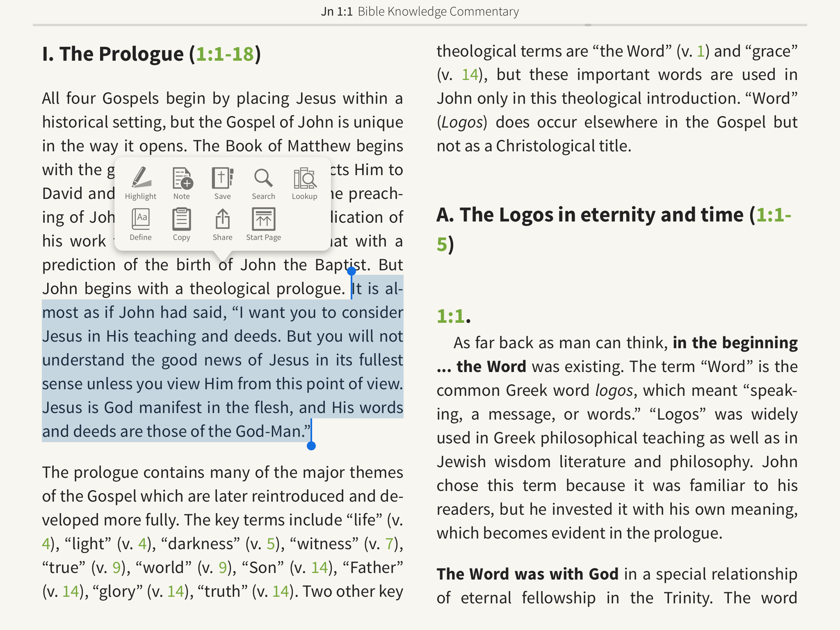The height and width of the screenshot is (630, 840).
Task: Share the selected passage
Action: 222,224
